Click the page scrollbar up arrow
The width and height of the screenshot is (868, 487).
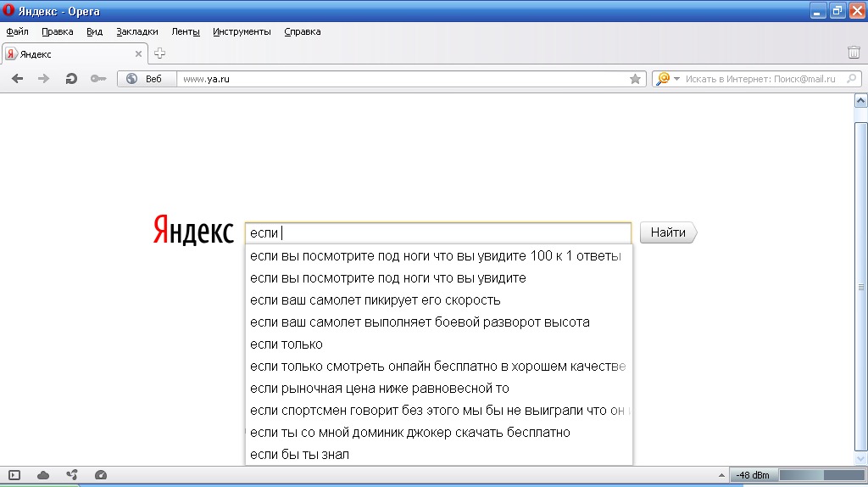[x=861, y=100]
